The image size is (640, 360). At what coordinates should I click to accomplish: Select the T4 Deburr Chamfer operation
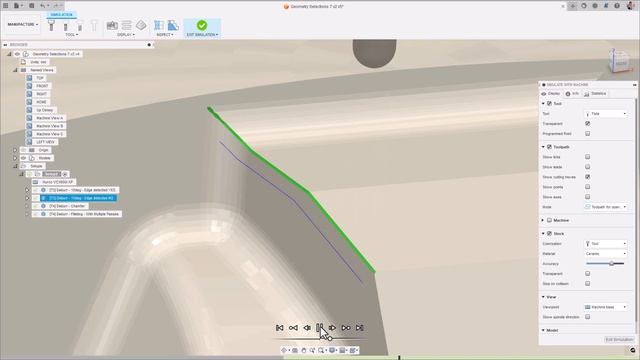click(x=67, y=206)
